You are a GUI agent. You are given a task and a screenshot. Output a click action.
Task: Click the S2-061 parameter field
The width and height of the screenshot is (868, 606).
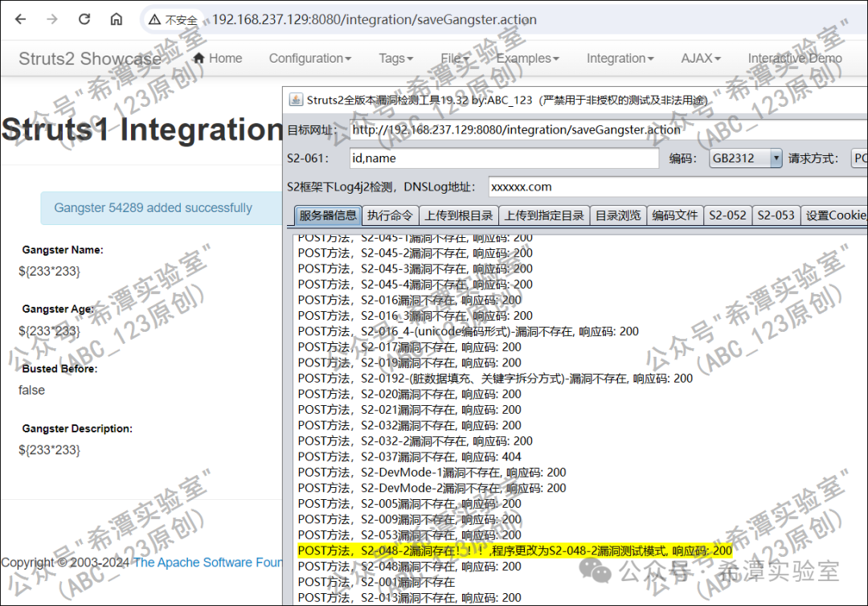[x=504, y=158]
